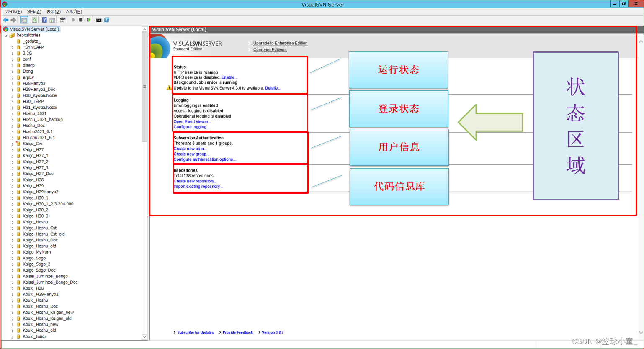This screenshot has height=349, width=644.
Task: Click Enable... link for VDFS service
Action: [229, 77]
